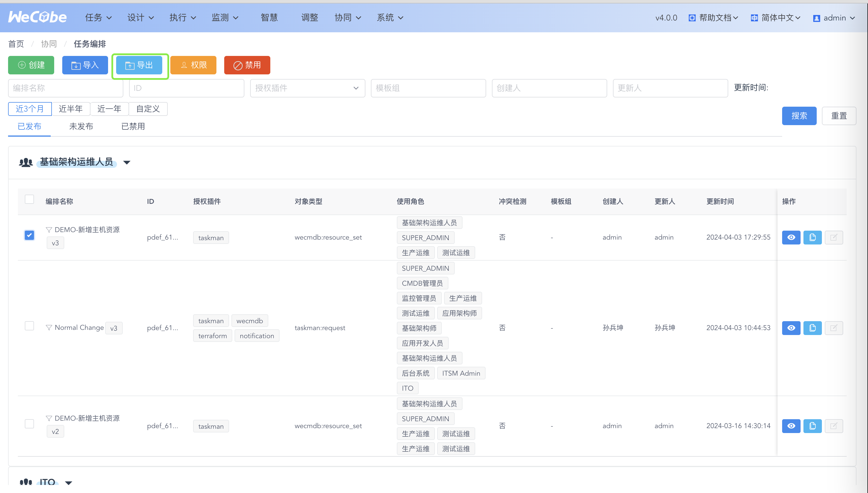Edit icon for DEMO-新增主机资源 v3 row
868x493 pixels.
pyautogui.click(x=833, y=237)
